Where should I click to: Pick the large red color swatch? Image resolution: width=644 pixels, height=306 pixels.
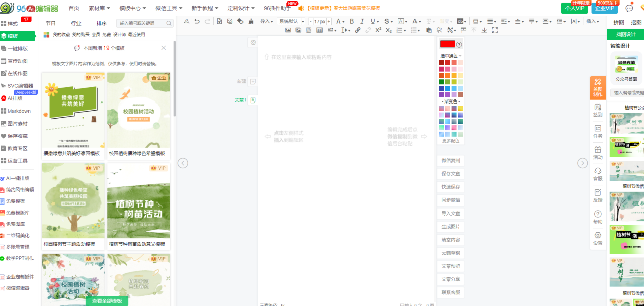[447, 44]
